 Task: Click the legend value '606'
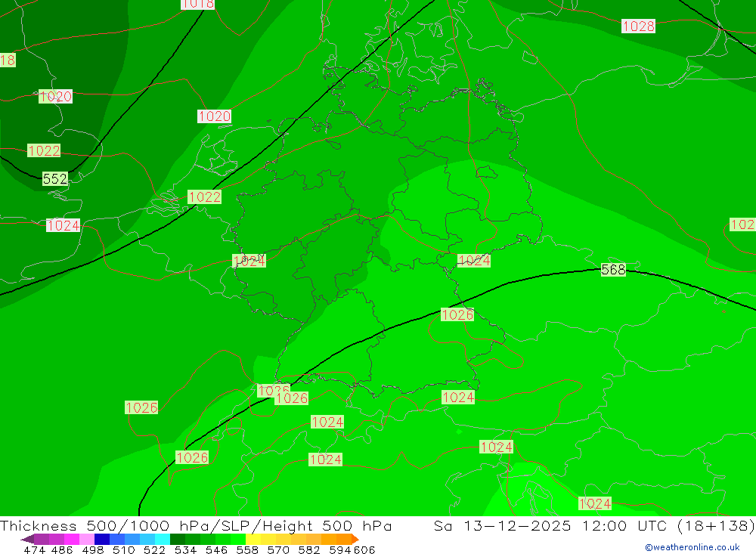364,549
